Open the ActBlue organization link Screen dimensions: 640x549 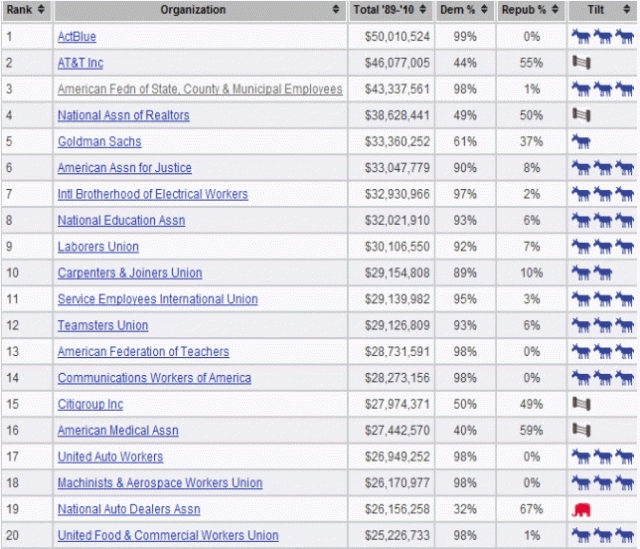coord(77,37)
